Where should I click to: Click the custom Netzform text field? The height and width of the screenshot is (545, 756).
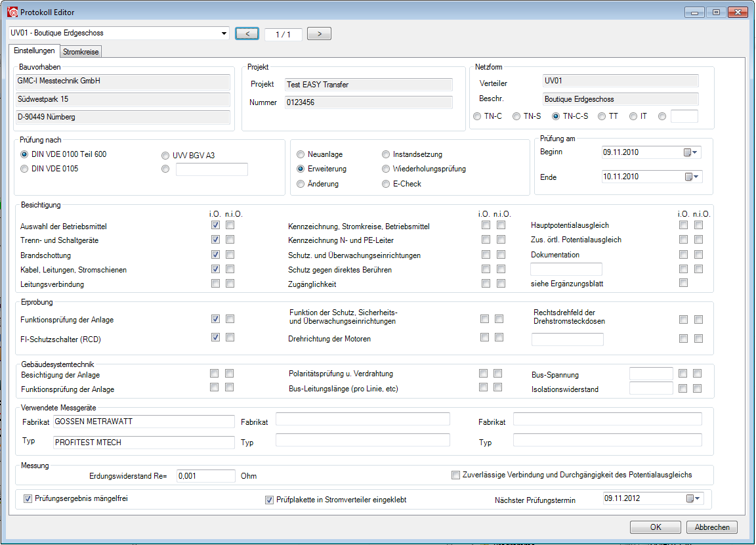click(x=684, y=116)
